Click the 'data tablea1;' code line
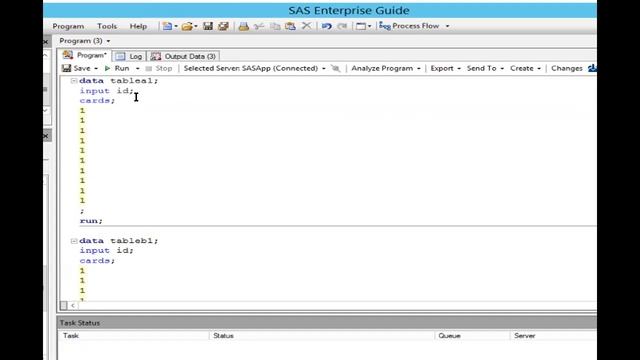The height and width of the screenshot is (360, 640). point(118,80)
